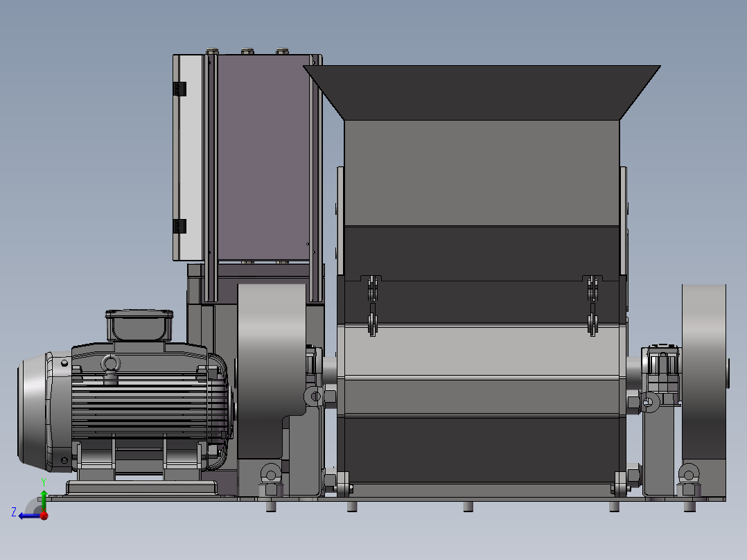Viewport: 747px width, 560px height.
Task: Select the upper hinge on cabinet door
Action: click(179, 89)
